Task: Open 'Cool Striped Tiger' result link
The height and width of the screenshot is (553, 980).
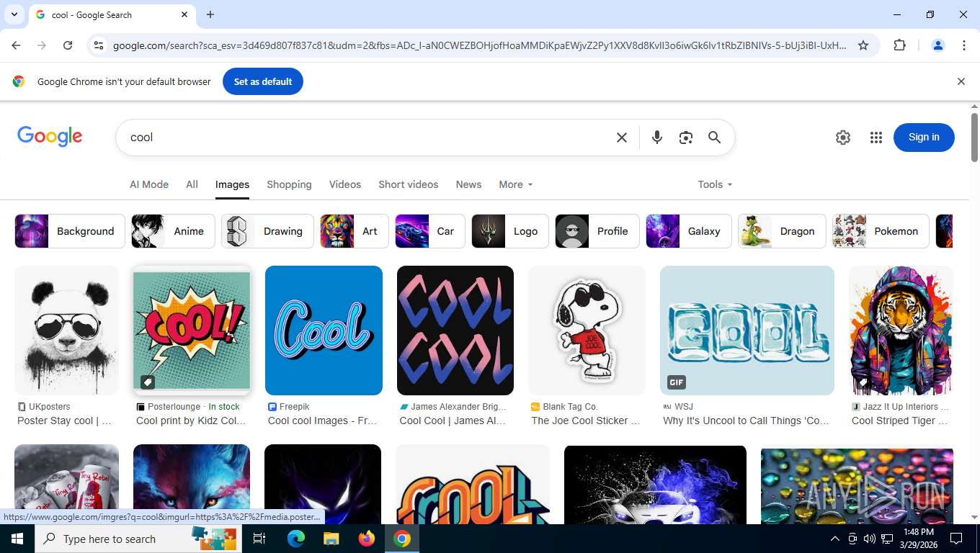Action: [900, 421]
